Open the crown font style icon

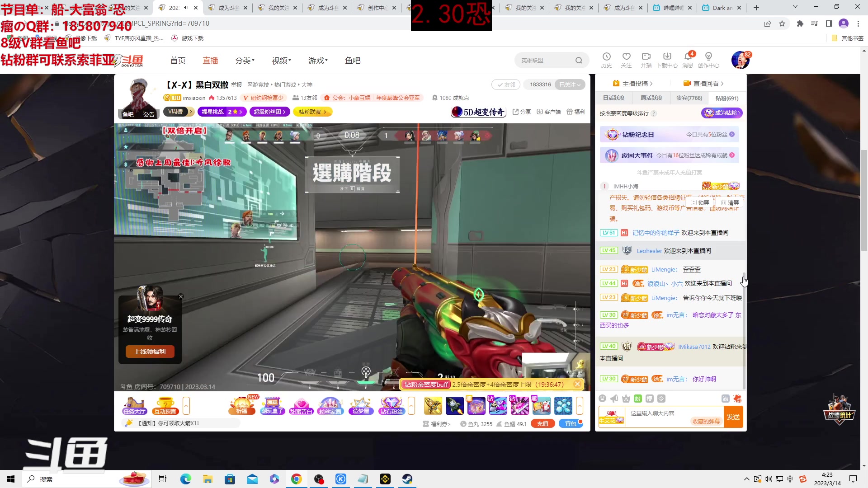pos(626,399)
